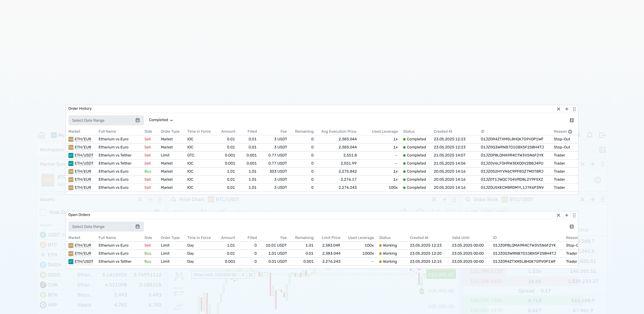The height and width of the screenshot is (314, 644).
Task: Close the Order History panel
Action: click(559, 109)
